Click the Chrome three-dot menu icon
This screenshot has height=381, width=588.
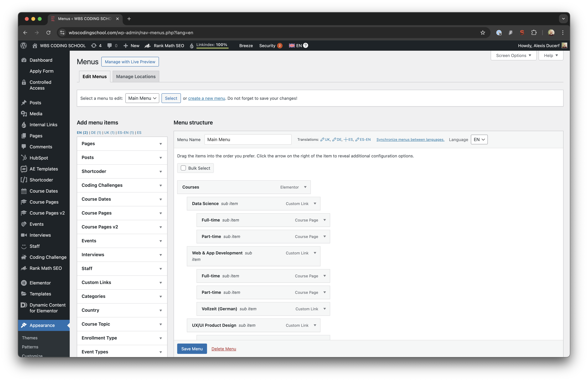coord(563,33)
